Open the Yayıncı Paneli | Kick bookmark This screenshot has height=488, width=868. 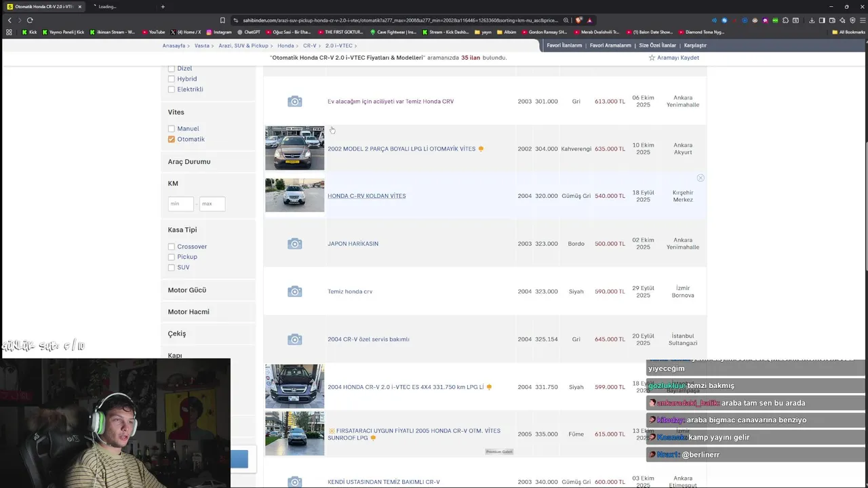(63, 32)
